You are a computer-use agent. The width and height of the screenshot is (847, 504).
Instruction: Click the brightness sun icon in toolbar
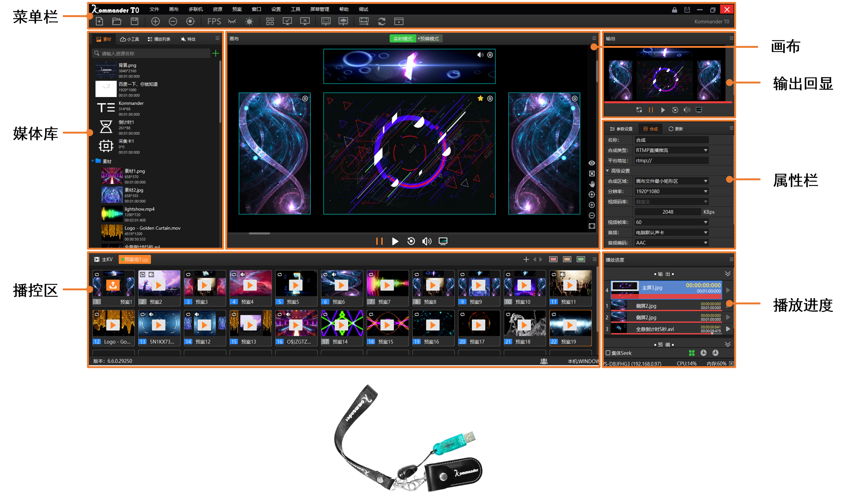249,22
